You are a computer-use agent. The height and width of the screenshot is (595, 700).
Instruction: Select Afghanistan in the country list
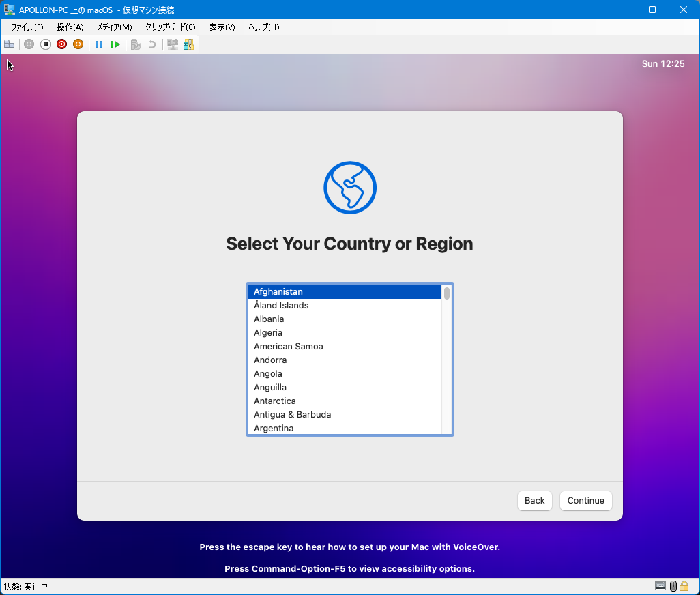point(345,292)
